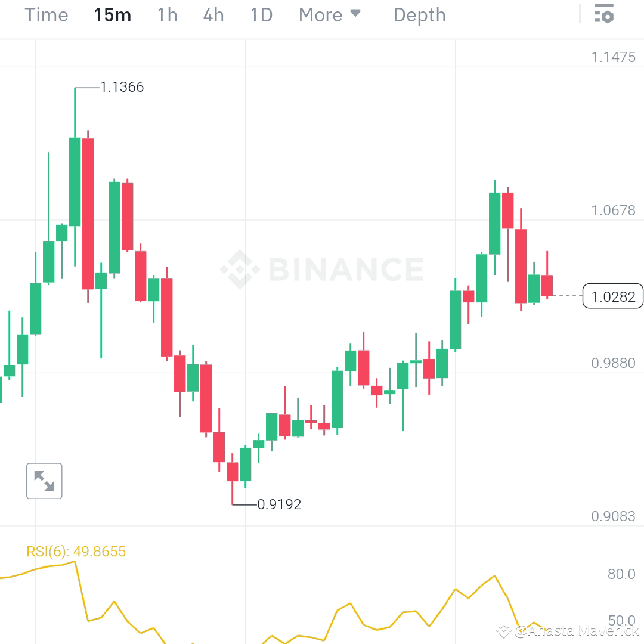The image size is (644, 644).
Task: Open interval options via More selector
Action: [319, 15]
